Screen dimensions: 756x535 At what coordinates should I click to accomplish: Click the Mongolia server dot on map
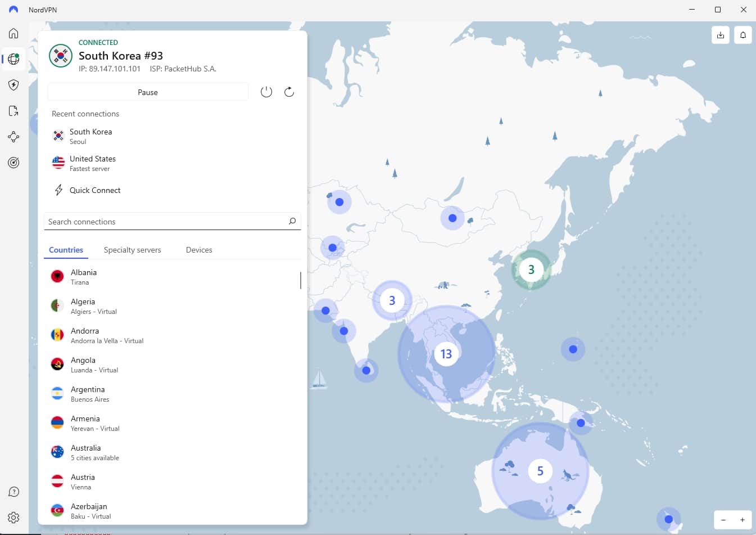coord(452,218)
